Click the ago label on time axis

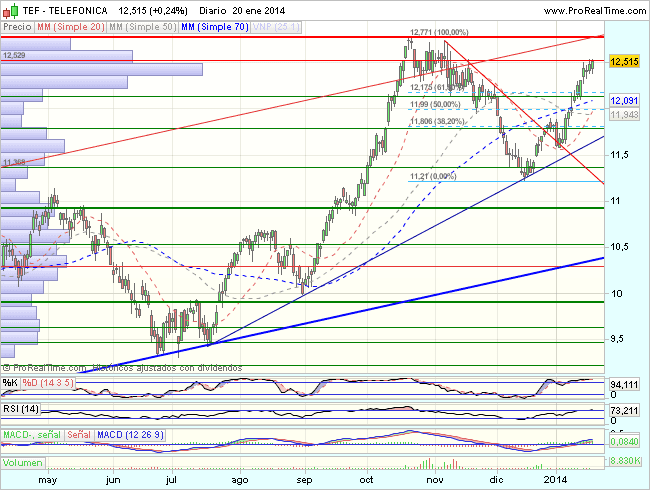(x=240, y=480)
